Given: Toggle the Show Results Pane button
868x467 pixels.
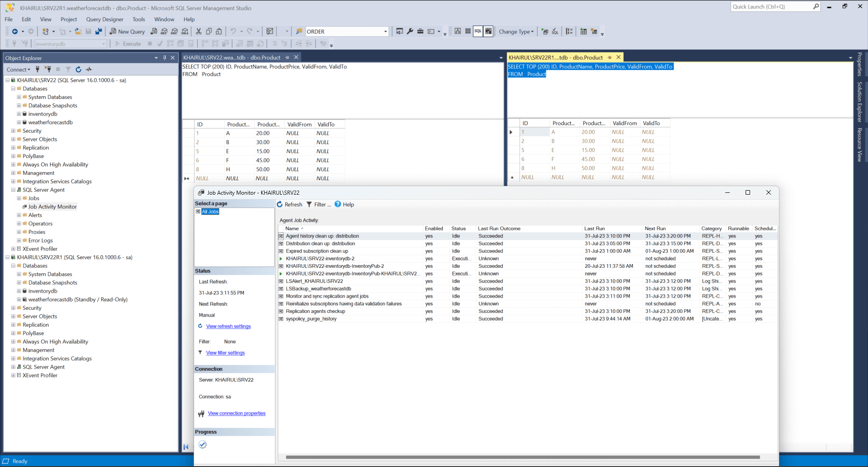Looking at the screenshot, I should tap(488, 31).
